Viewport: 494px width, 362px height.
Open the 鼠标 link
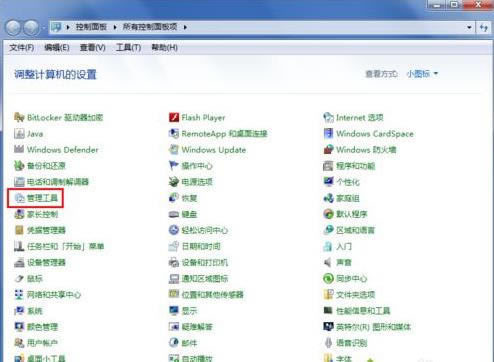(35, 278)
